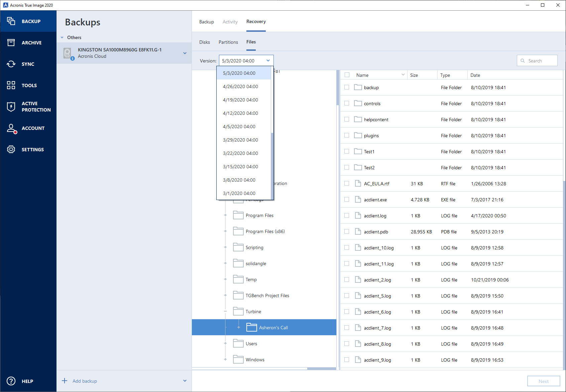Click the Program Files folder icon in tree
This screenshot has height=392, width=566.
[x=238, y=215]
